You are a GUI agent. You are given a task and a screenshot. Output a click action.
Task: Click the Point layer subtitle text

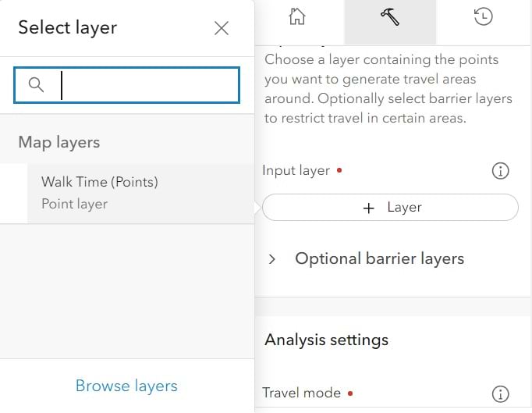tap(75, 204)
